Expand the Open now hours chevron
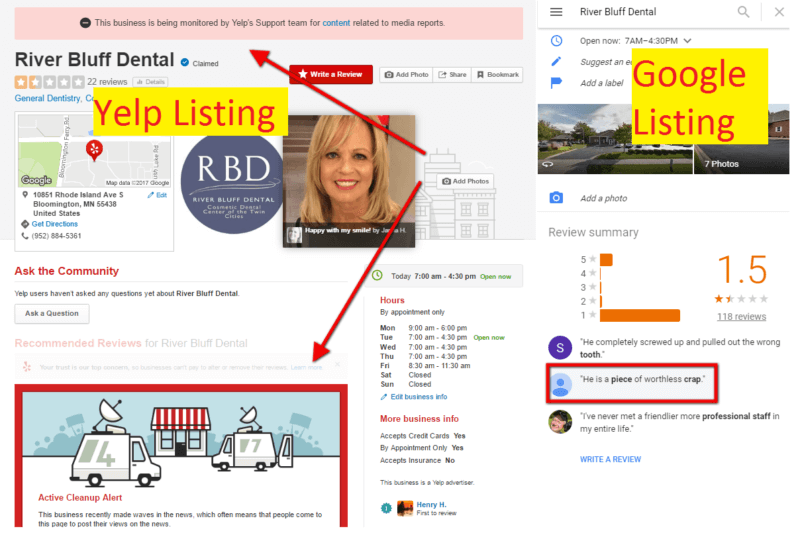The width and height of the screenshot is (800, 539). tap(687, 40)
